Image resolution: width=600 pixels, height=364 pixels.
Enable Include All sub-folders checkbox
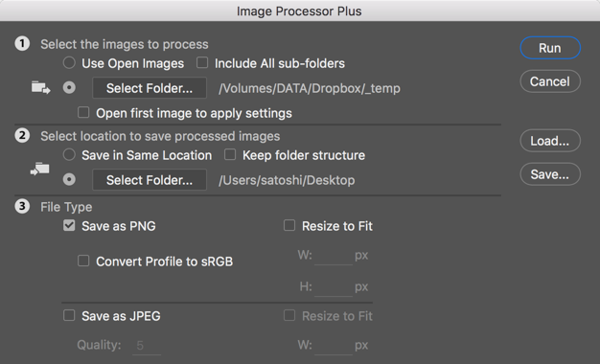[202, 62]
